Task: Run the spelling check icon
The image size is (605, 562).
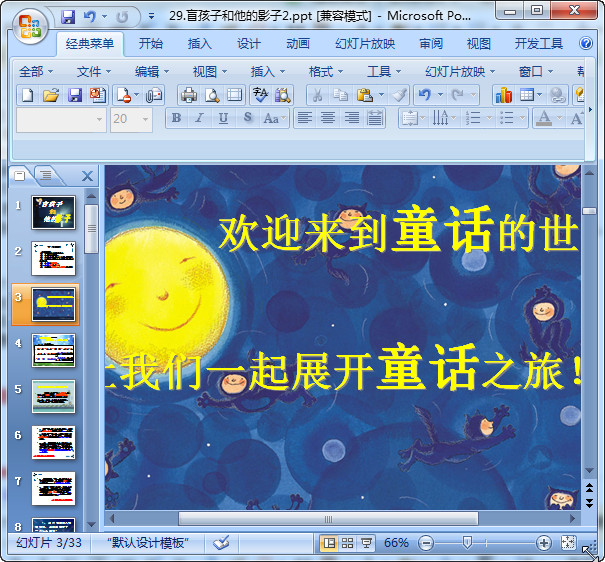Action: [x=260, y=95]
